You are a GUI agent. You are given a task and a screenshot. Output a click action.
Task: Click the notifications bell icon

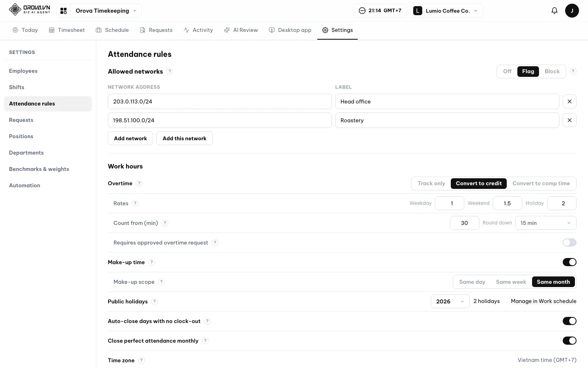pyautogui.click(x=554, y=11)
